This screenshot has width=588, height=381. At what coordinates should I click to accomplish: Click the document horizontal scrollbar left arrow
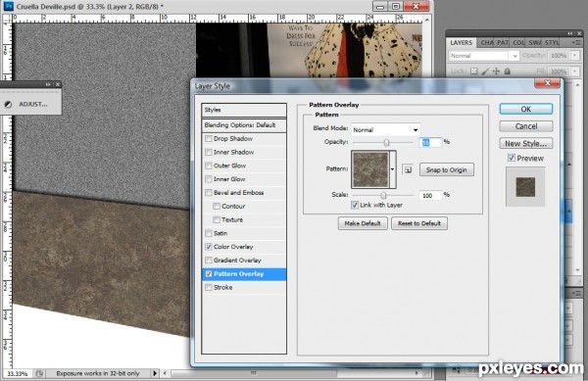[x=165, y=373]
